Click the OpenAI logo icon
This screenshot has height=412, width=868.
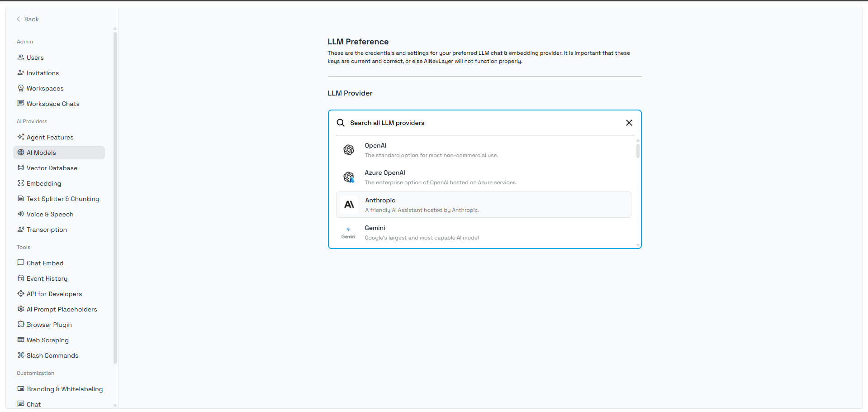[348, 150]
